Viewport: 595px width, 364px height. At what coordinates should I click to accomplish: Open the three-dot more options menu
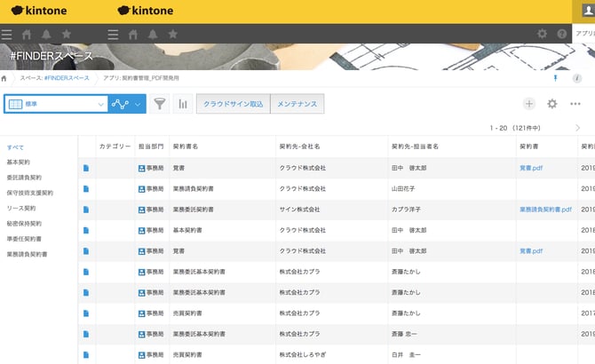point(575,104)
